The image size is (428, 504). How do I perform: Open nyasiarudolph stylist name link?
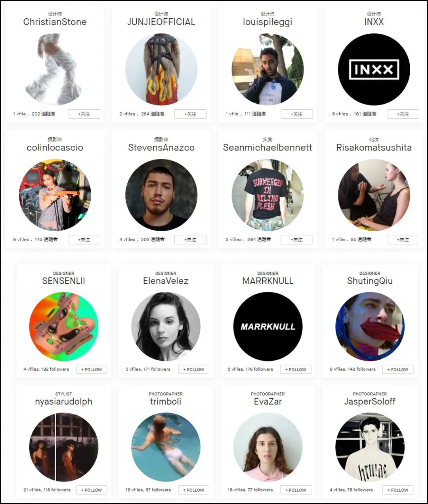click(x=63, y=401)
